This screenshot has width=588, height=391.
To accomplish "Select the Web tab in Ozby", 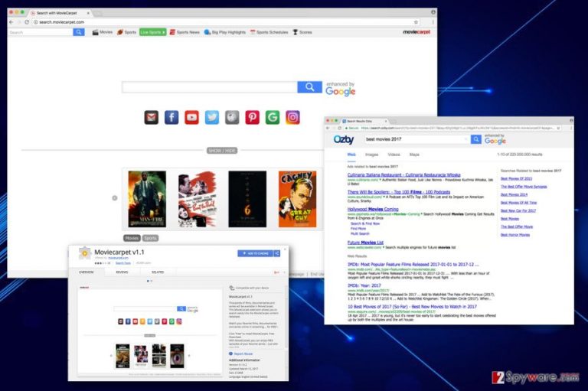I will (x=351, y=155).
